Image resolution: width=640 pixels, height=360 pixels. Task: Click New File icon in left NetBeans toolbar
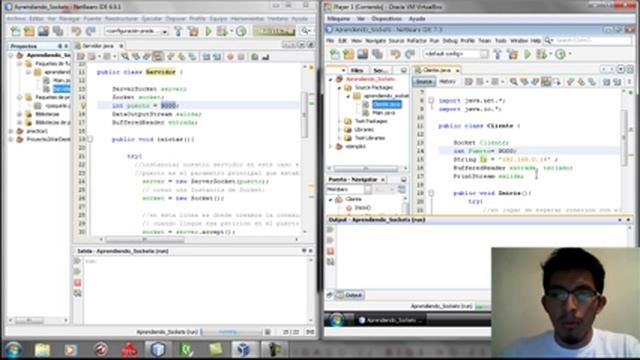tap(15, 31)
